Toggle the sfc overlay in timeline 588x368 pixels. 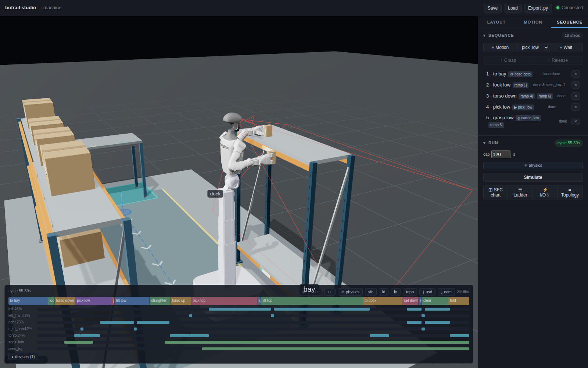(x=370, y=292)
